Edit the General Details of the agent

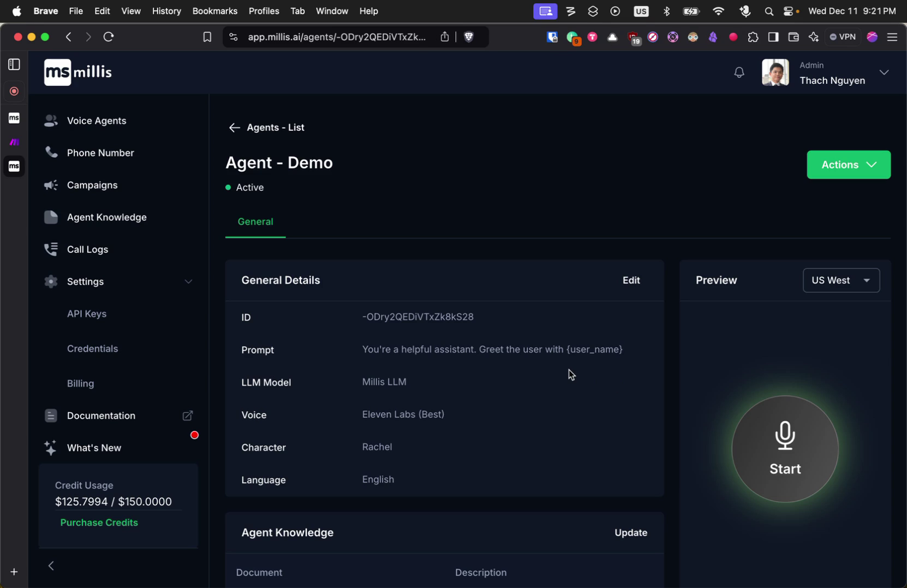tap(631, 280)
